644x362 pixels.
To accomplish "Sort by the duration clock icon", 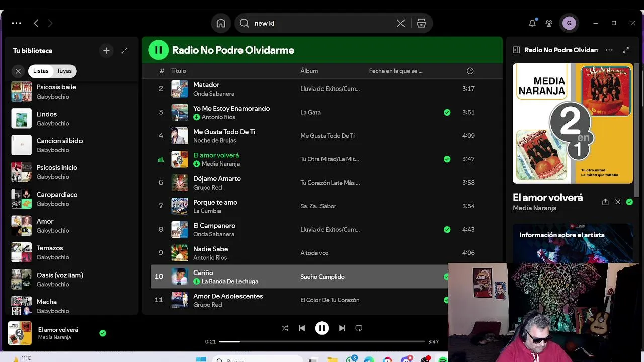I will 470,71.
